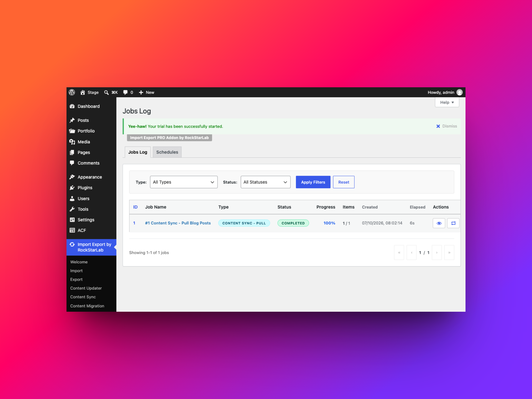Image resolution: width=532 pixels, height=399 pixels.
Task: Select the Jobs Log tab
Action: 137,152
